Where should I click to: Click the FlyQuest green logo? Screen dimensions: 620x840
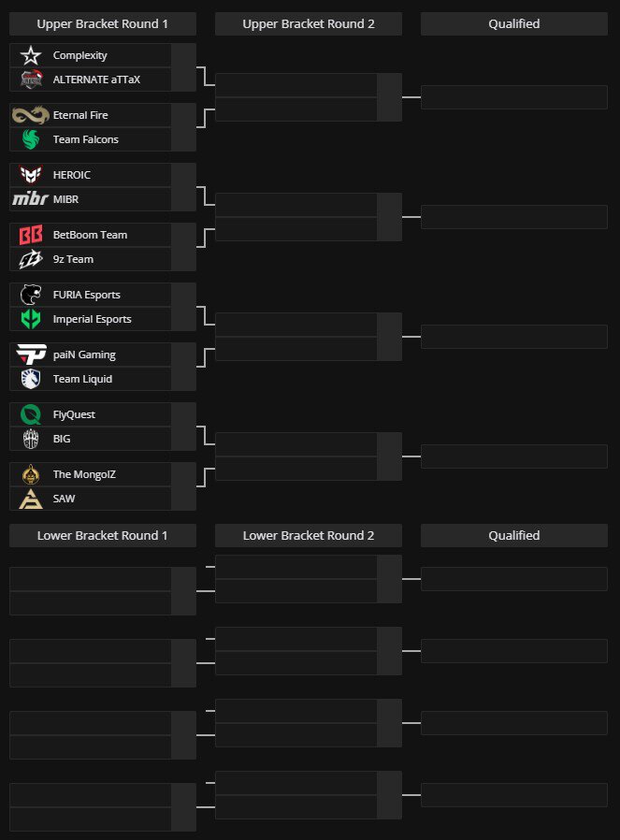(31, 414)
